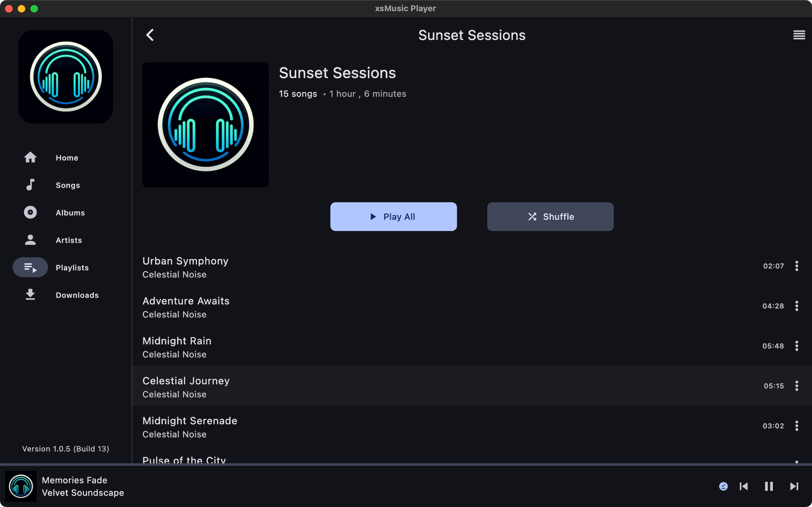Open options menu for Midnight Rain
The width and height of the screenshot is (812, 507).
click(x=797, y=346)
